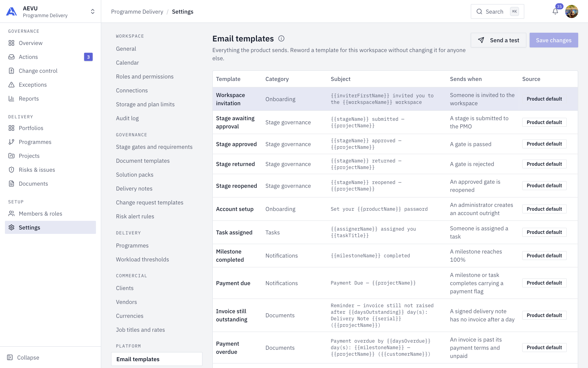Click the Search field
The width and height of the screenshot is (588, 368).
[x=497, y=11]
